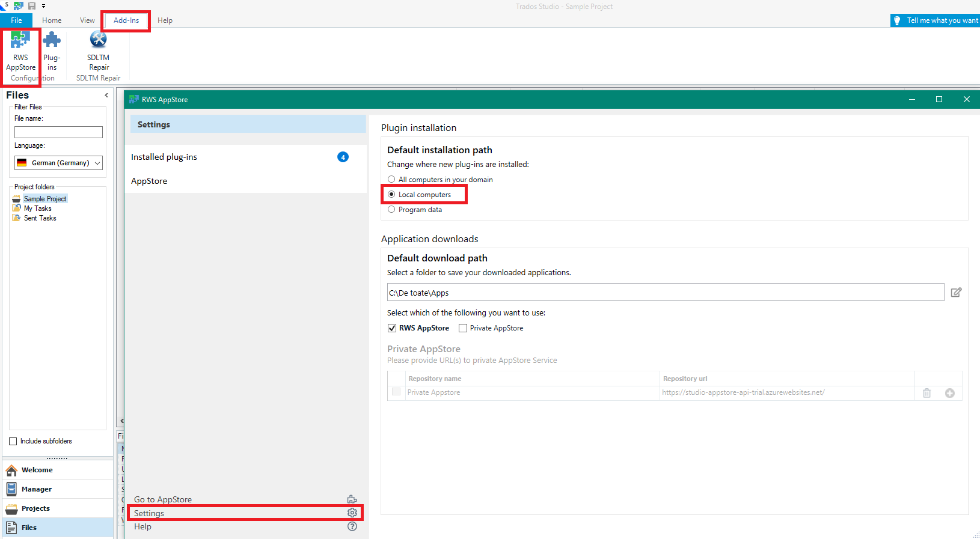
Task: Open the File menu tab
Action: 16,20
